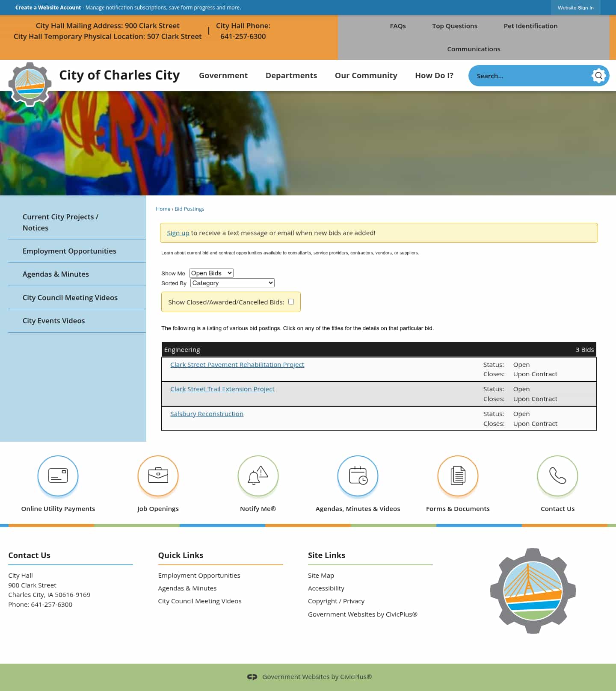The height and width of the screenshot is (691, 616).
Task: Click the Notify Me bell icon
Action: (x=258, y=475)
